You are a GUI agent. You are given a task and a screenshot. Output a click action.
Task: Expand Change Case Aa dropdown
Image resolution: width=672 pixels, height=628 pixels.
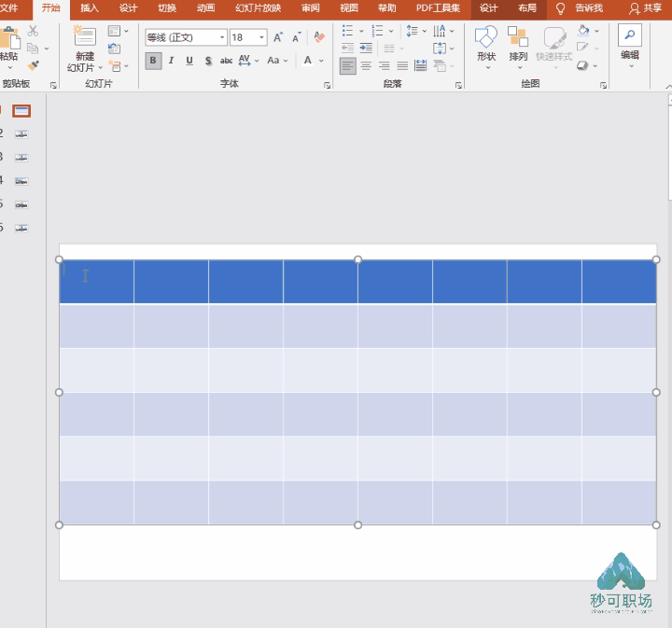pos(286,61)
